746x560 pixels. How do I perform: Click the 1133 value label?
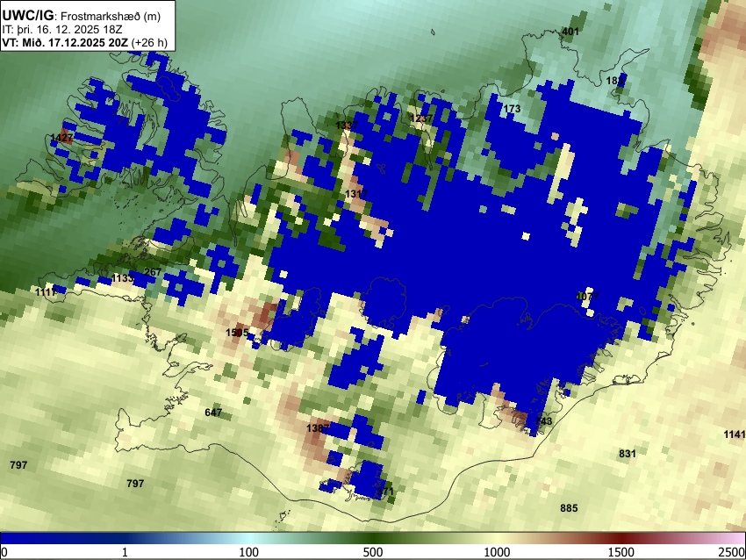[x=122, y=278]
